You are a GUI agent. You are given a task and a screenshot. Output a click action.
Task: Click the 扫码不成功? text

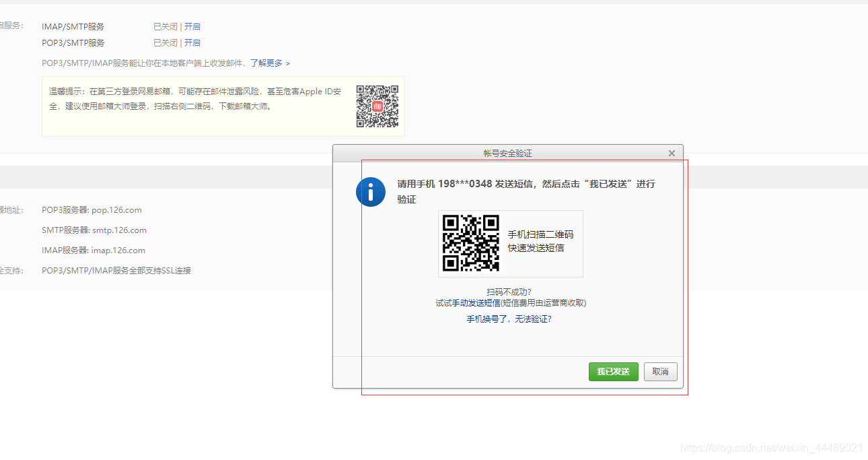point(509,292)
